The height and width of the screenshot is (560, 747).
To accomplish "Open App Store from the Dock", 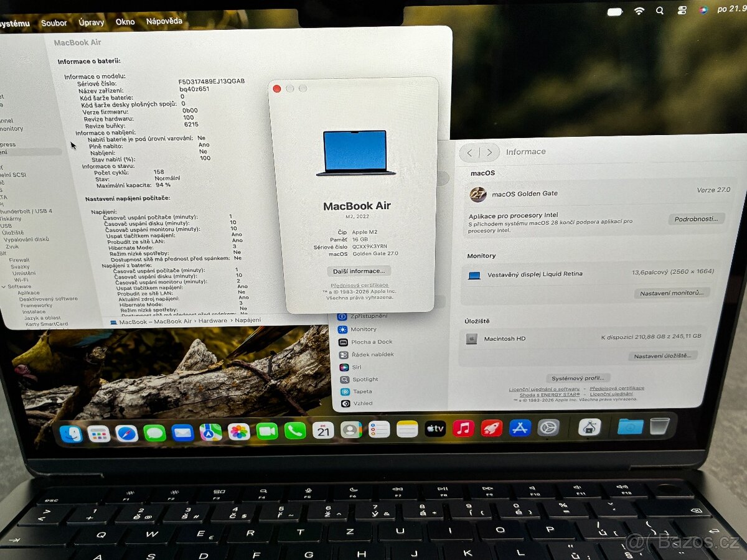I will click(x=520, y=427).
